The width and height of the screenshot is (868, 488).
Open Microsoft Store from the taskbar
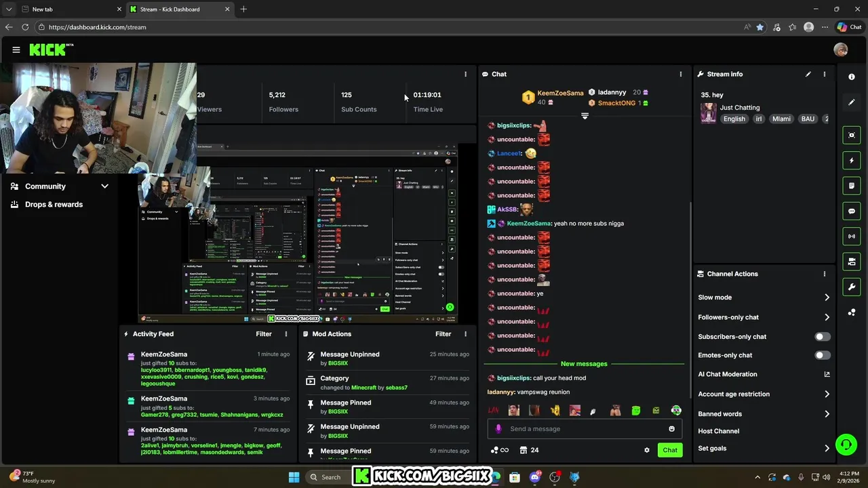[515, 477]
